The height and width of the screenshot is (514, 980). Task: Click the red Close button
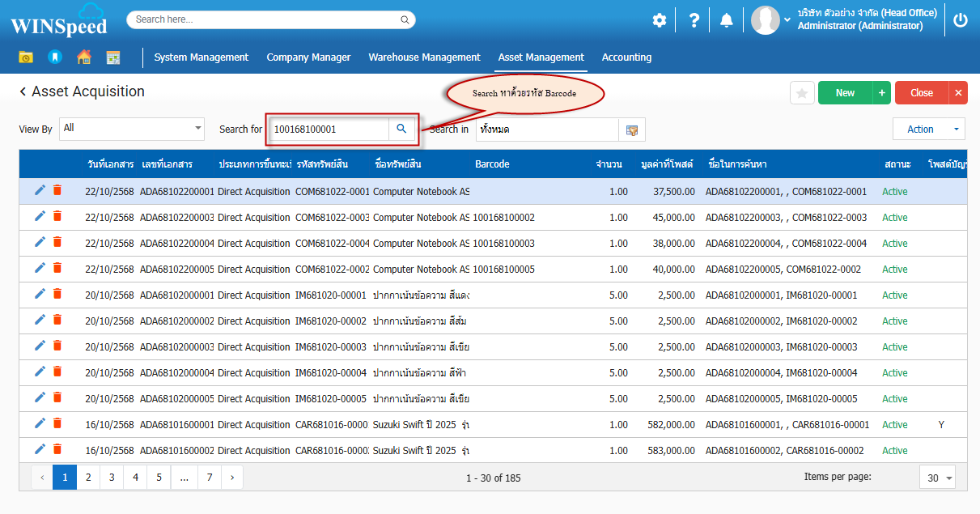coord(921,93)
